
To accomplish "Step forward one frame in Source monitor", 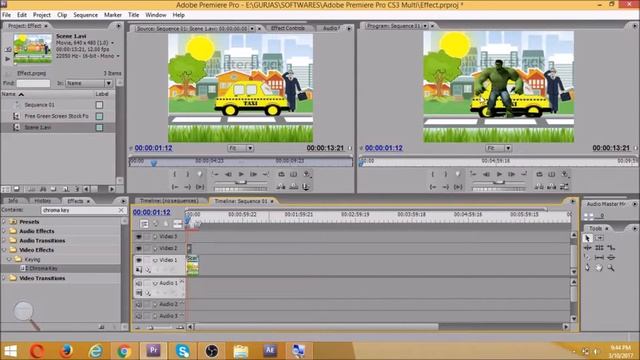I will (x=253, y=174).
